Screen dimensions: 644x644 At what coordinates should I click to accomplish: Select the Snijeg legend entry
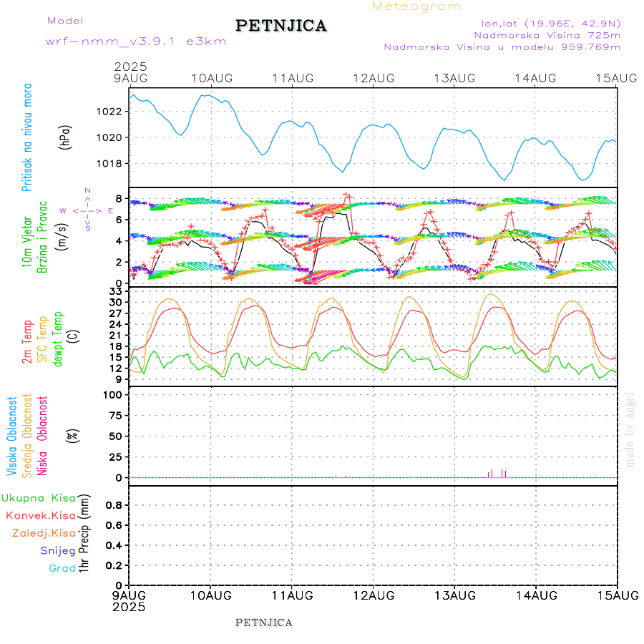point(57,550)
